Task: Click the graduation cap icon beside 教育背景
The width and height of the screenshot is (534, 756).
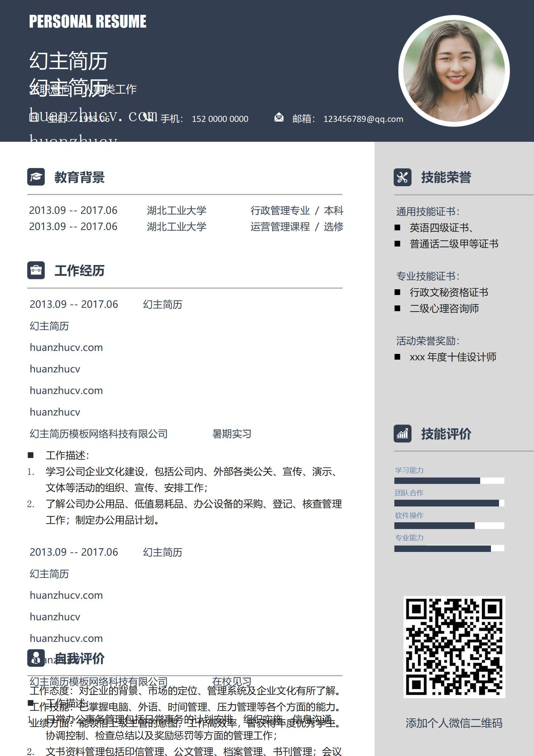Action: (36, 177)
